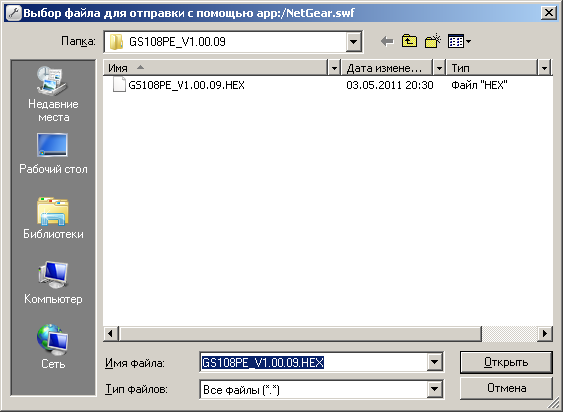The image size is (563, 412).
Task: Open Сеть network location
Action: [x=53, y=347]
